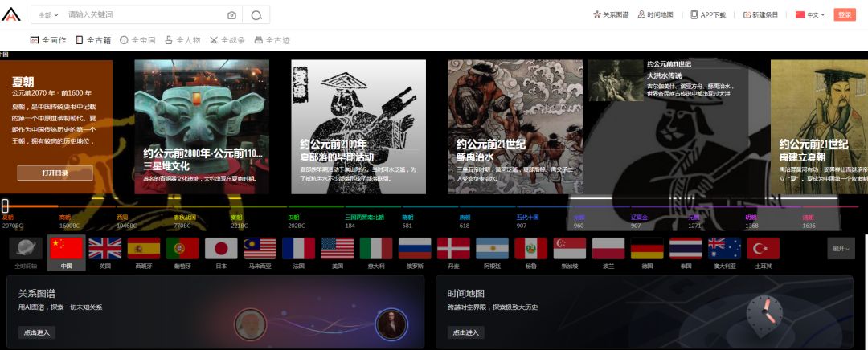Jump to 三国两晋南北朝 on timeline
This screenshot has height=350, width=868.
click(x=364, y=222)
